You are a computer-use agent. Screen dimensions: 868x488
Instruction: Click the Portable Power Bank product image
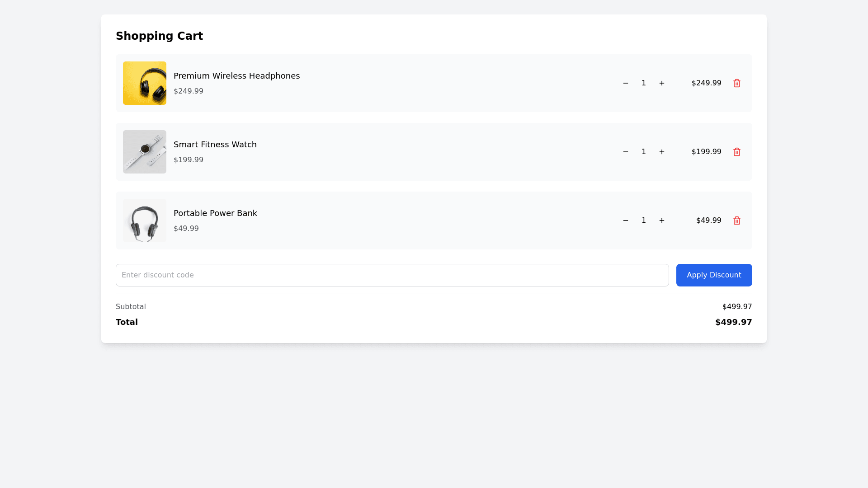coord(145,221)
